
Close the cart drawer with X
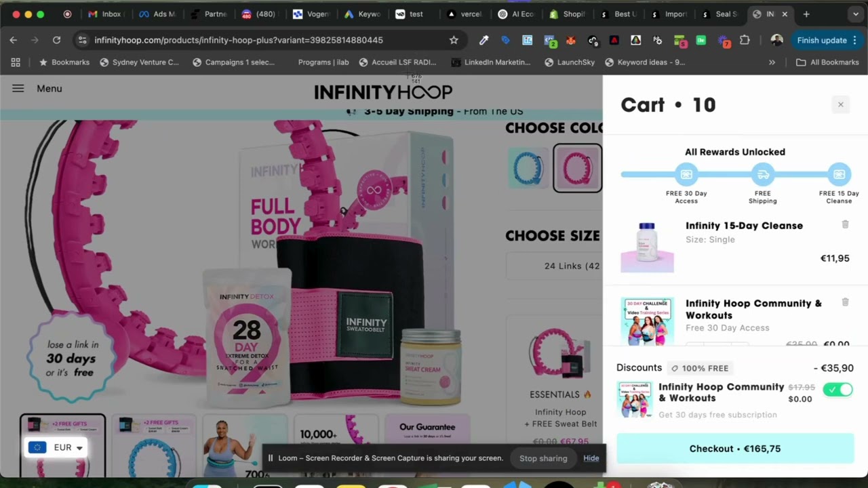(x=840, y=104)
